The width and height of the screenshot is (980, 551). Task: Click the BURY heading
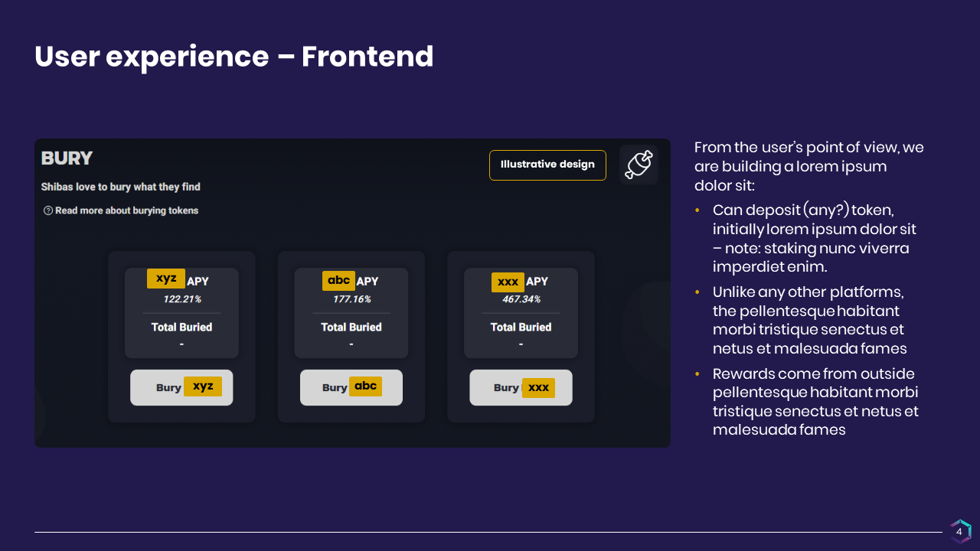coord(67,158)
